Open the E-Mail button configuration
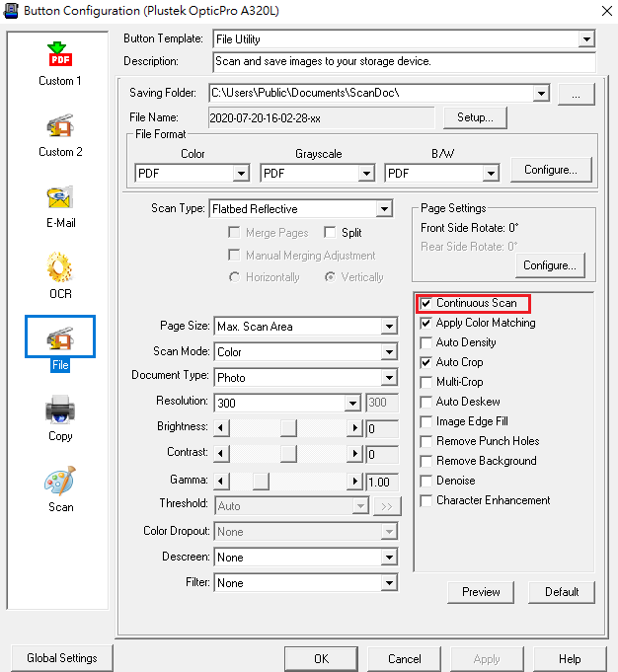The width and height of the screenshot is (618, 672). coord(60,197)
